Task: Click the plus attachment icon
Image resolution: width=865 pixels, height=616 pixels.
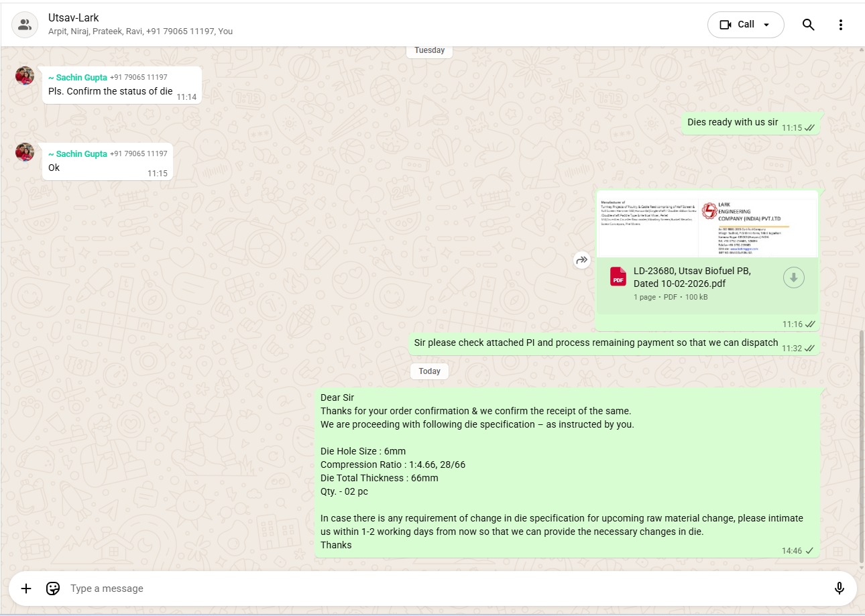Action: pos(26,589)
